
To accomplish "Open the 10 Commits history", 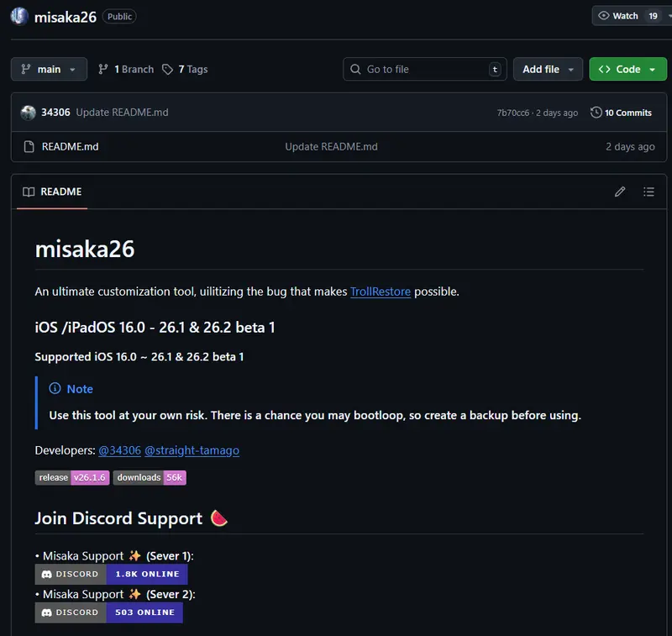I will pos(621,113).
